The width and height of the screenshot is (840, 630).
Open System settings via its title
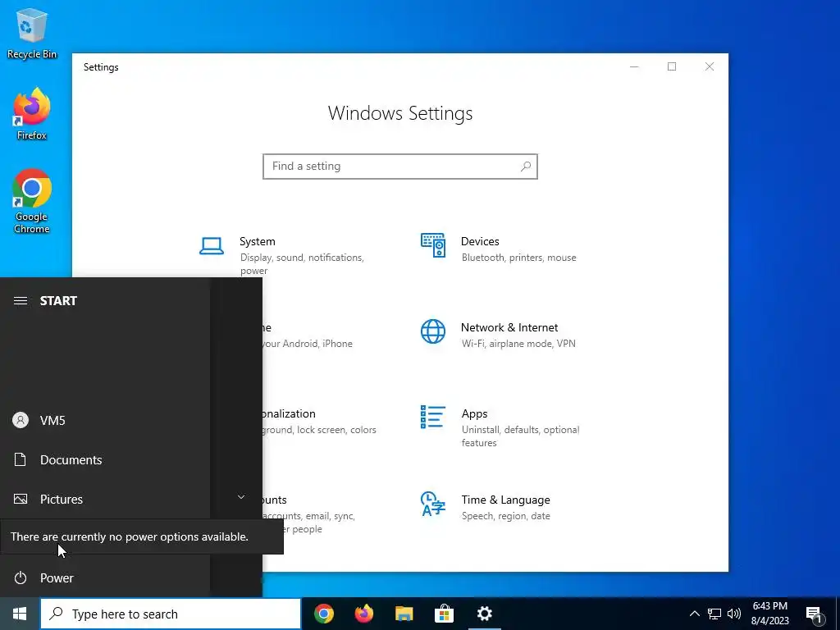(x=257, y=242)
